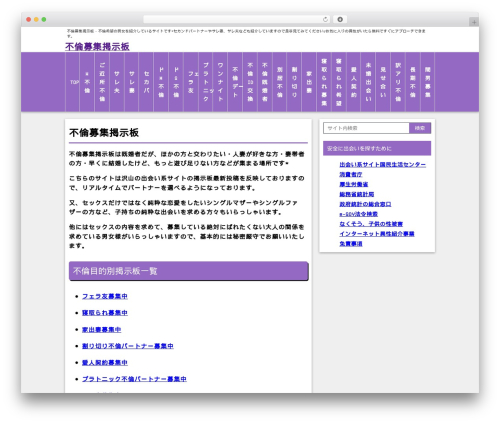Image resolution: width=500 pixels, height=423 pixels.
Task: Open ワンナイト navigation item
Action: 220,82
